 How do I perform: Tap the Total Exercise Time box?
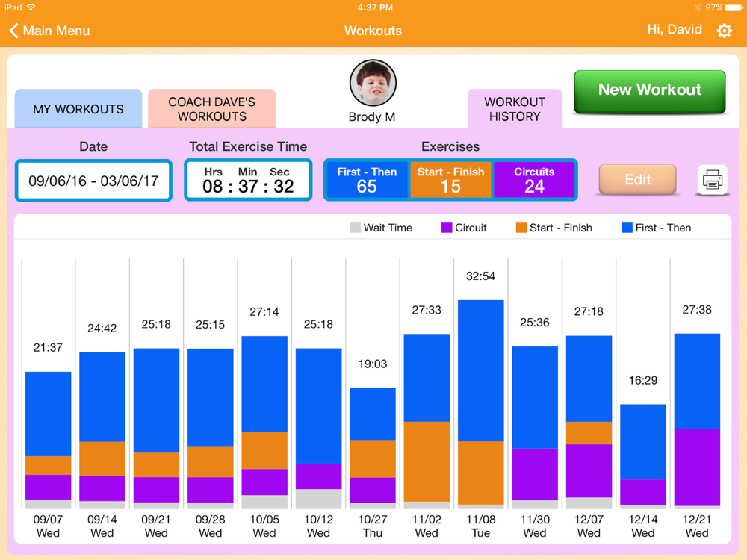[x=248, y=180]
